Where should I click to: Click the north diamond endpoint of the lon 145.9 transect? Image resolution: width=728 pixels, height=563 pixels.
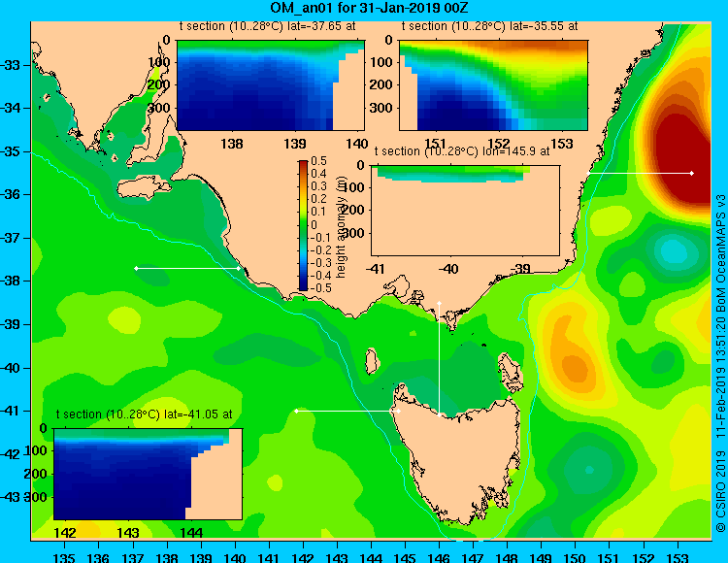pos(439,303)
